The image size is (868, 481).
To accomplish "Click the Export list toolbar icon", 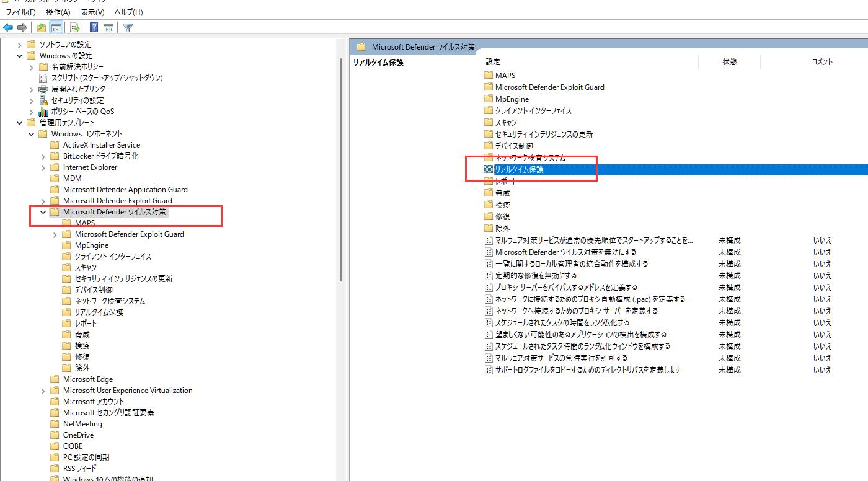I will (74, 27).
